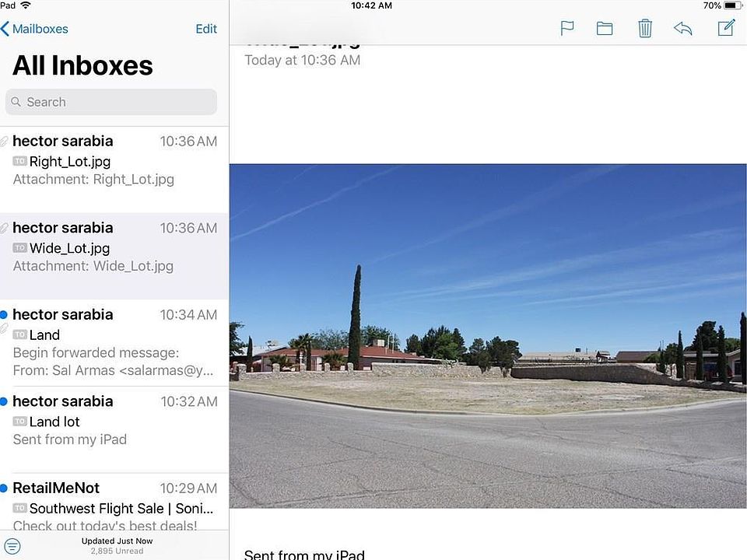Click the 10:42 AM status bar clock
The image size is (747, 560).
[x=372, y=5]
